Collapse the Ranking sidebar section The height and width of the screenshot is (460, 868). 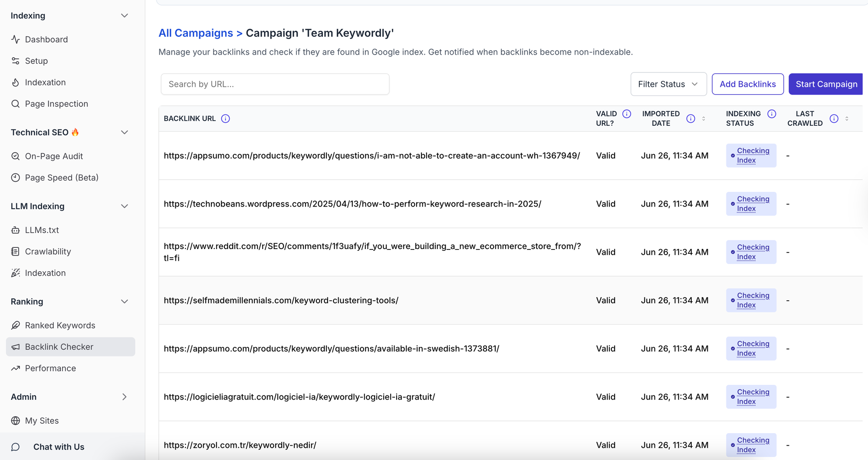(x=125, y=302)
